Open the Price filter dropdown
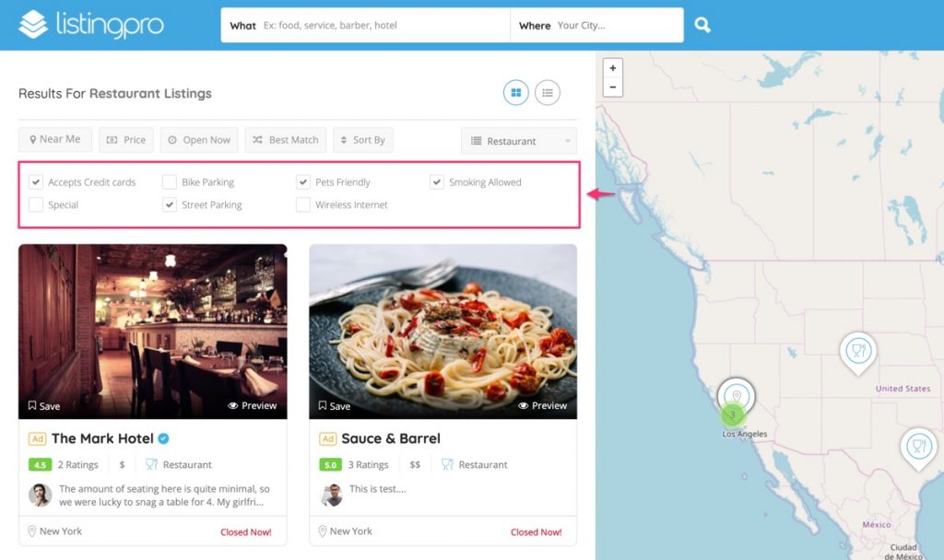 125,139
